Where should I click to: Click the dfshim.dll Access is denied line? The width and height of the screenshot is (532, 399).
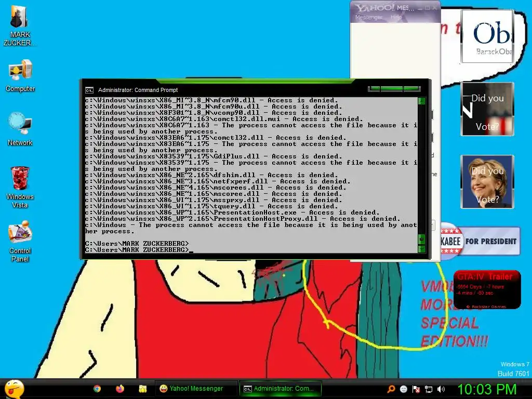pyautogui.click(x=211, y=175)
